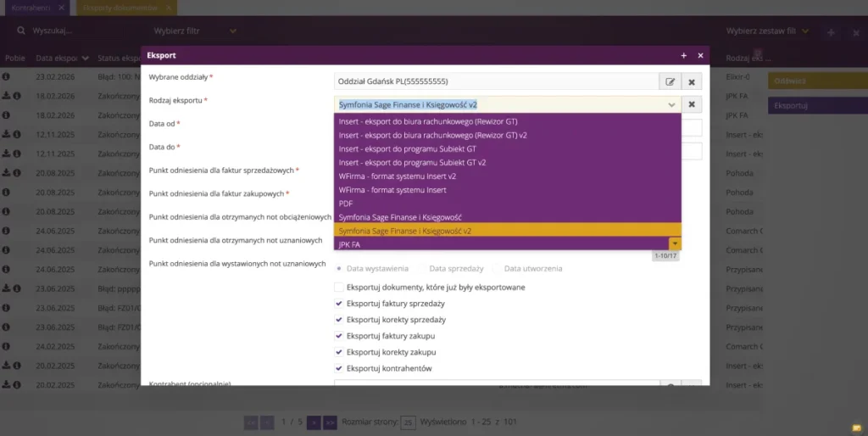This screenshot has width=868, height=436.
Task: Choose the PDF export type
Action: point(507,204)
